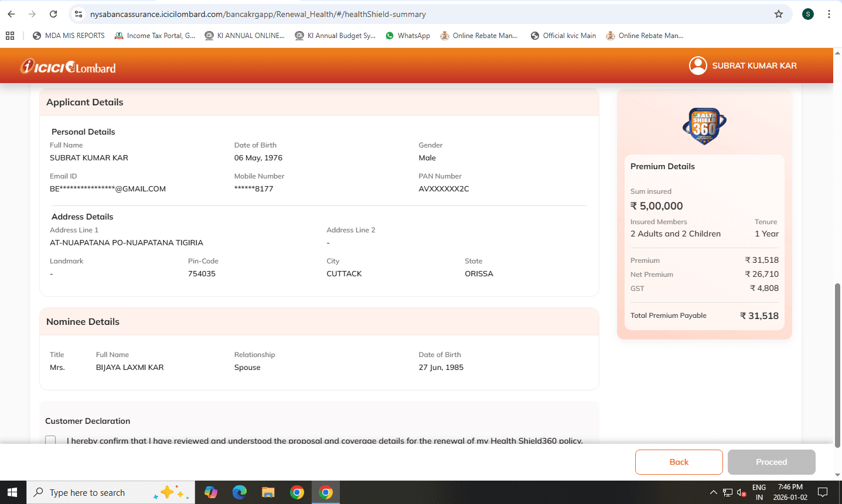Open the Official kvic Main bookmark
The height and width of the screenshot is (504, 842).
563,36
